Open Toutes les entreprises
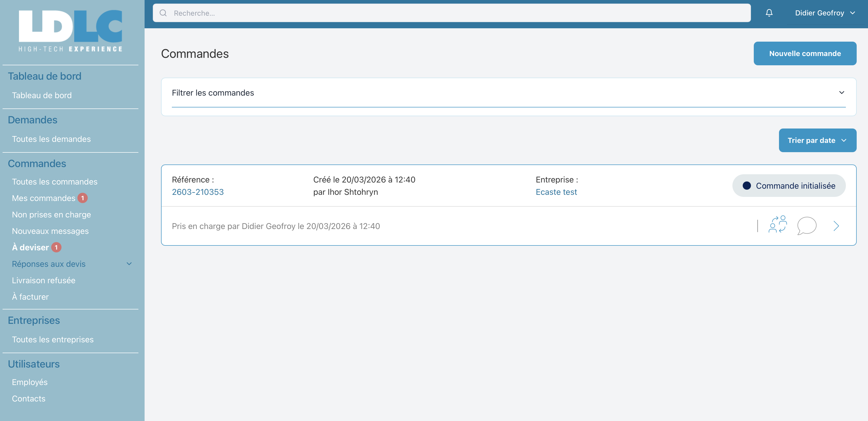Screen dimensions: 868x421 52,340
